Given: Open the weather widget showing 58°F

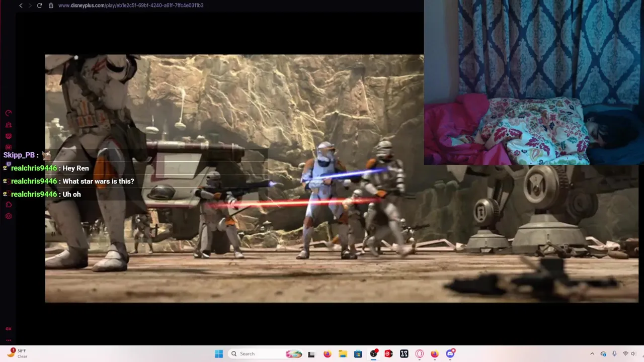Looking at the screenshot, I should pyautogui.click(x=17, y=353).
